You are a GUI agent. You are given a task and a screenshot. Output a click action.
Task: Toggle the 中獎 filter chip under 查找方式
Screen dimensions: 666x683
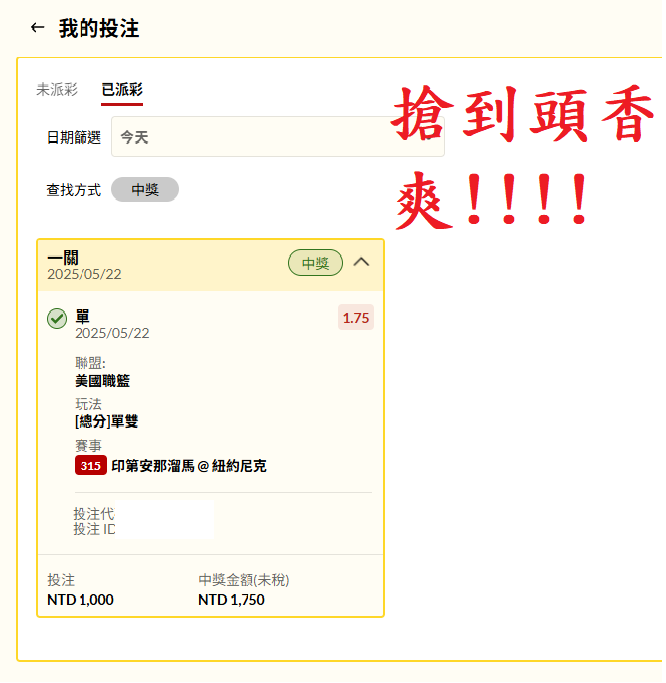click(145, 190)
